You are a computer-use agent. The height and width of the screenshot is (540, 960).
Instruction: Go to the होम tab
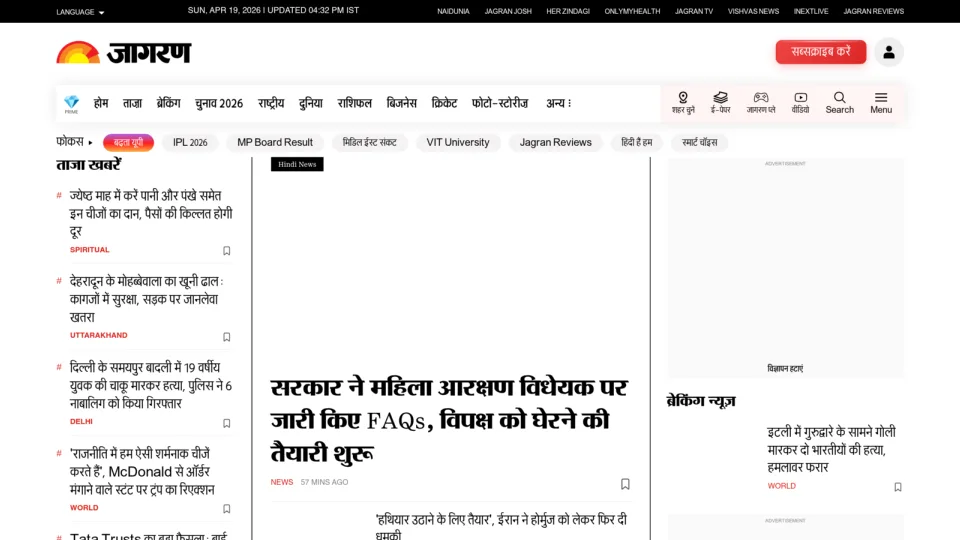point(101,103)
